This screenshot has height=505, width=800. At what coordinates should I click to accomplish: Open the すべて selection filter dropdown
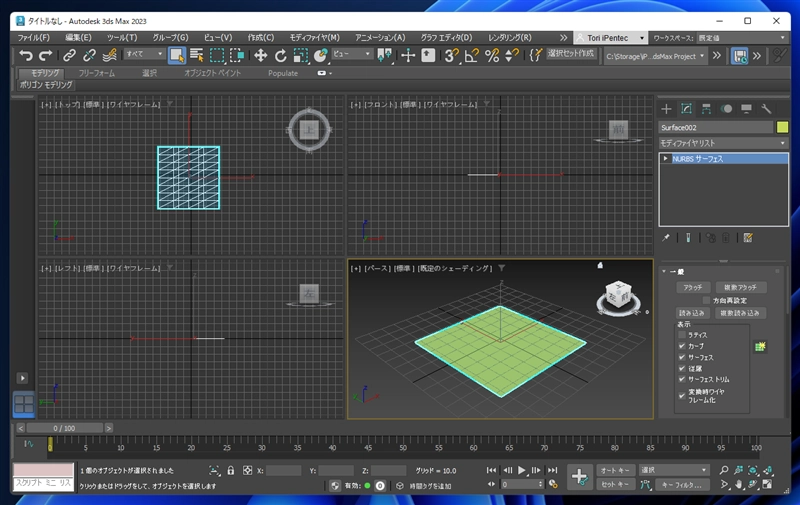click(x=144, y=54)
